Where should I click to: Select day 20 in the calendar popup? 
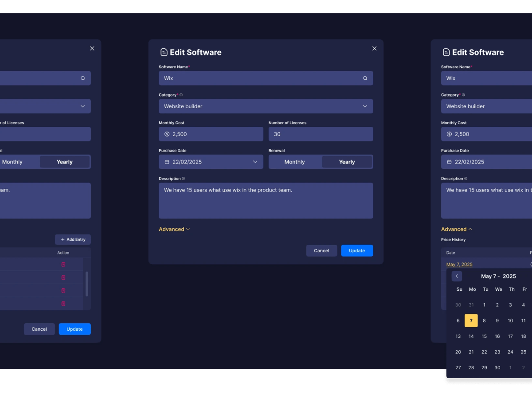pyautogui.click(x=458, y=352)
